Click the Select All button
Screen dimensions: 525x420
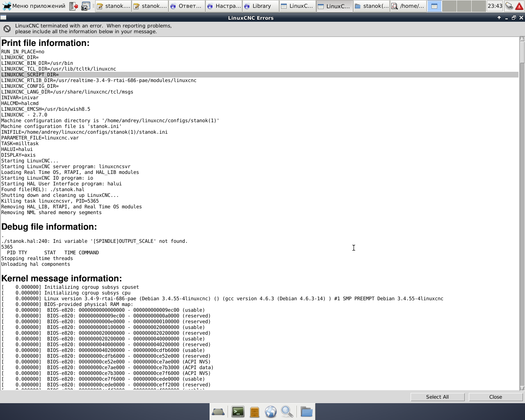[x=437, y=397]
